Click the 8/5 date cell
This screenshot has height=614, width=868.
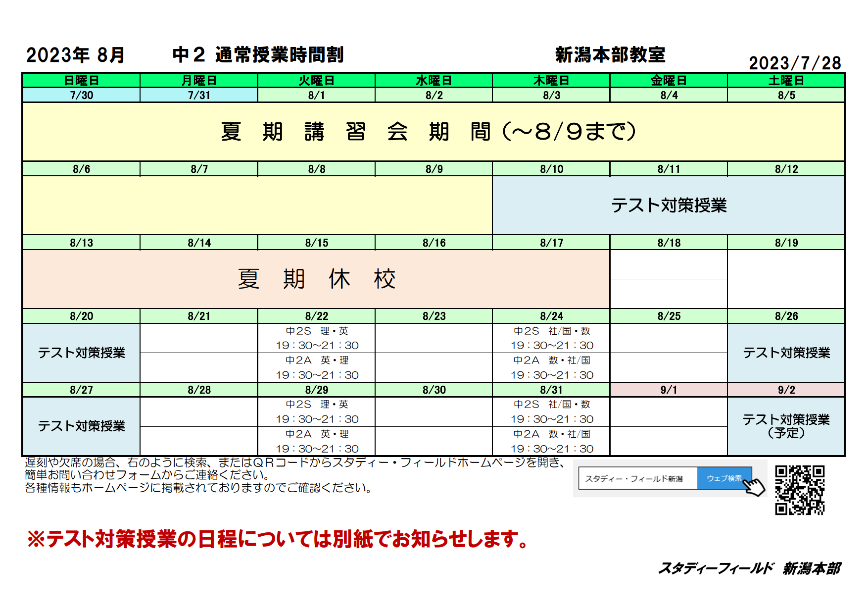tap(786, 95)
